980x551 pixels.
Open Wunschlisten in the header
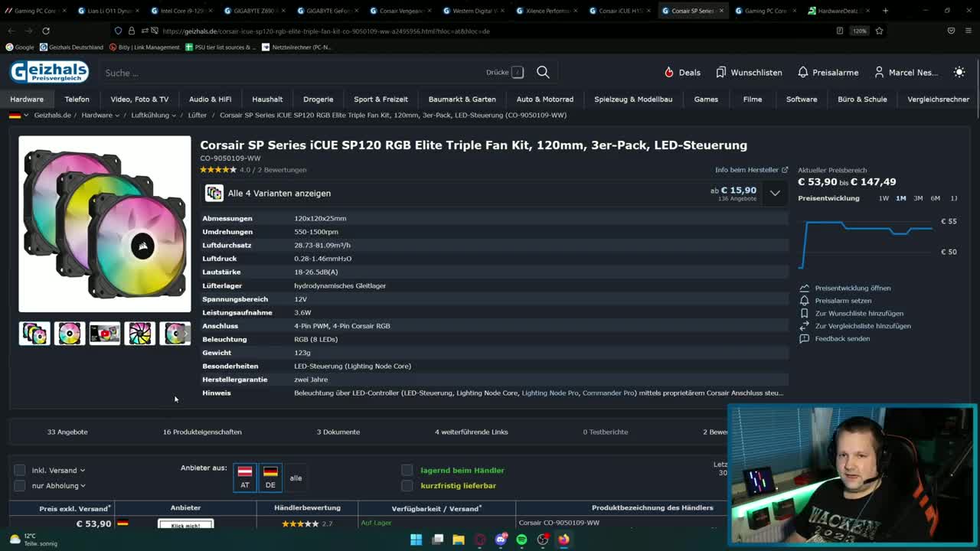tap(749, 72)
